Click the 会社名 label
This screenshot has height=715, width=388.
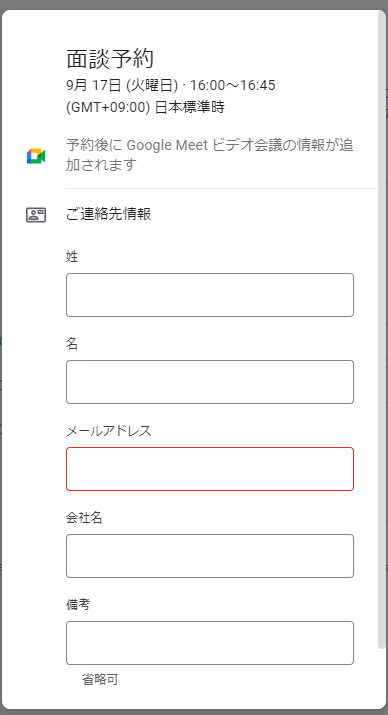[x=84, y=518]
